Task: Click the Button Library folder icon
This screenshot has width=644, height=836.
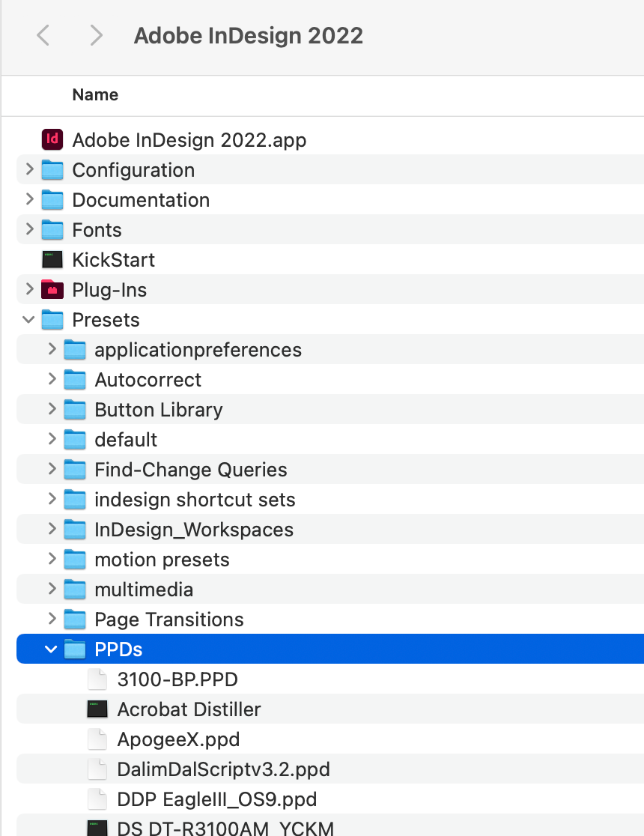Action: (75, 410)
